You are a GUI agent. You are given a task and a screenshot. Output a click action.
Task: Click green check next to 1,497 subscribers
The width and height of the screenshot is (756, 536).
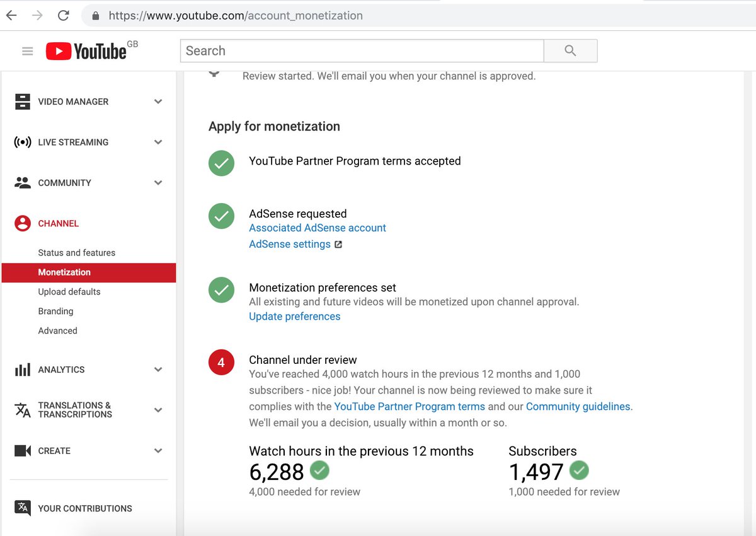[579, 470]
